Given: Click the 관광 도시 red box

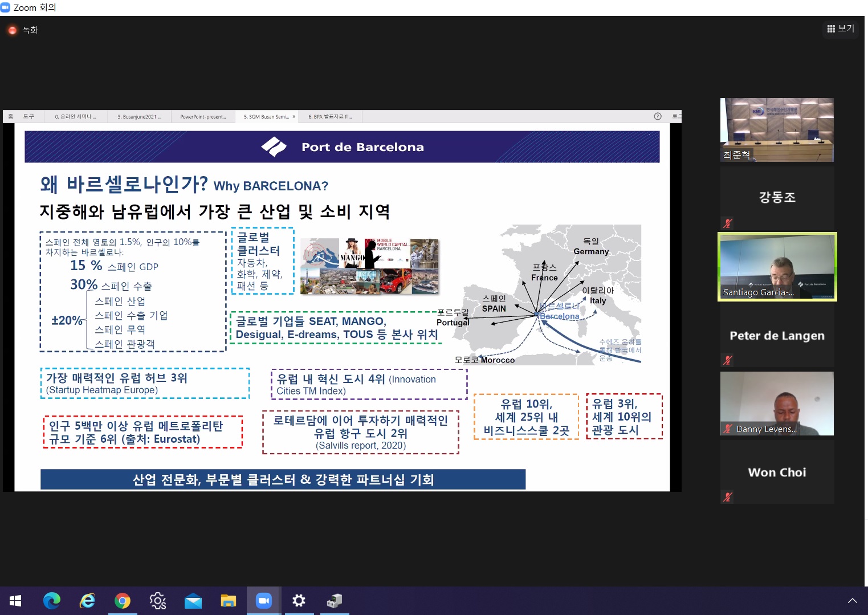Looking at the screenshot, I should coord(624,416).
